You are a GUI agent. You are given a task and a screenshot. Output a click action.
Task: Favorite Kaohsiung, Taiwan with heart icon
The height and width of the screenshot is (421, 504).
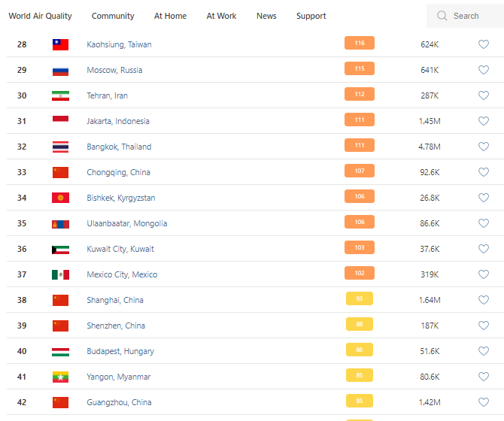click(x=484, y=44)
